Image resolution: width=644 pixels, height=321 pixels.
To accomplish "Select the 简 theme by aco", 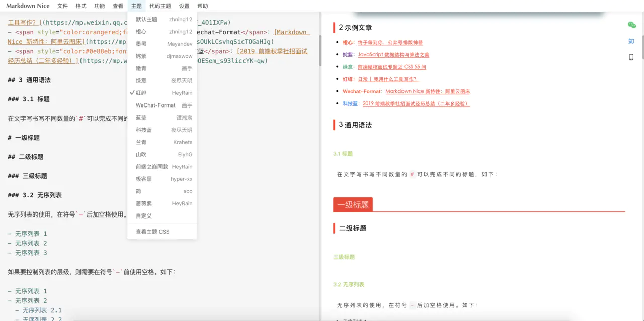I will coord(162,191).
